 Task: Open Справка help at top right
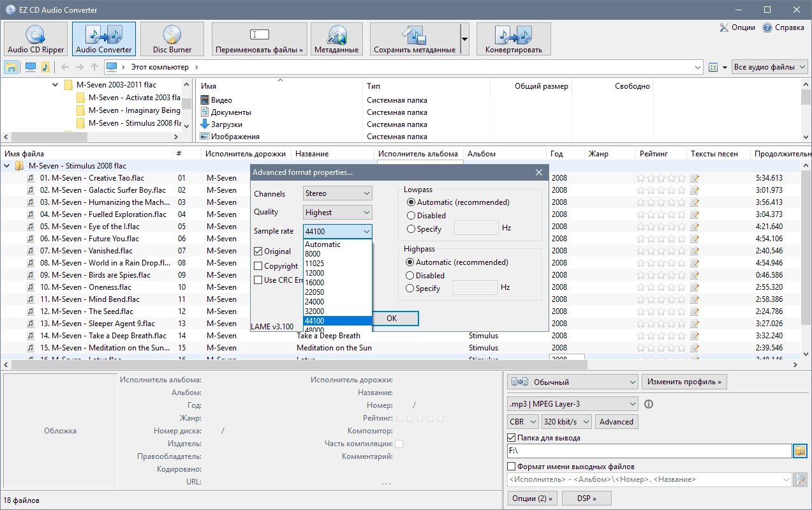tap(783, 27)
